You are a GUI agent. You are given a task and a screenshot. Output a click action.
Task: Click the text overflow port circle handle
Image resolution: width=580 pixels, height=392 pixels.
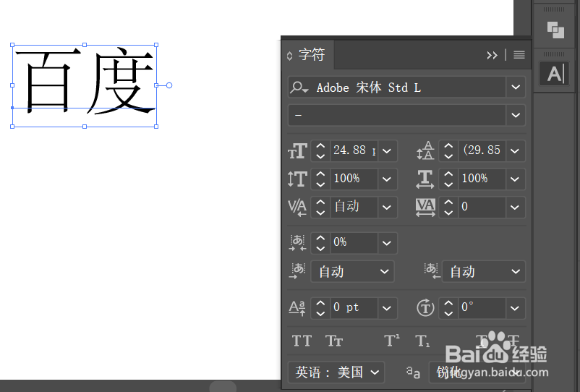169,85
